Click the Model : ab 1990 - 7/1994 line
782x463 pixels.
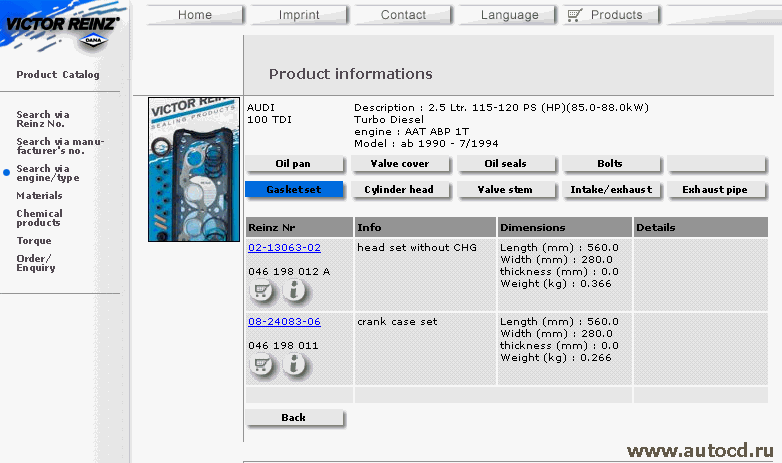click(x=426, y=144)
